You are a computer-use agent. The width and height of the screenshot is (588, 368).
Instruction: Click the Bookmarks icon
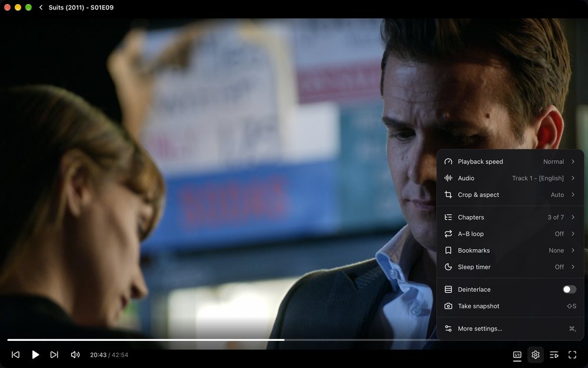pos(448,250)
